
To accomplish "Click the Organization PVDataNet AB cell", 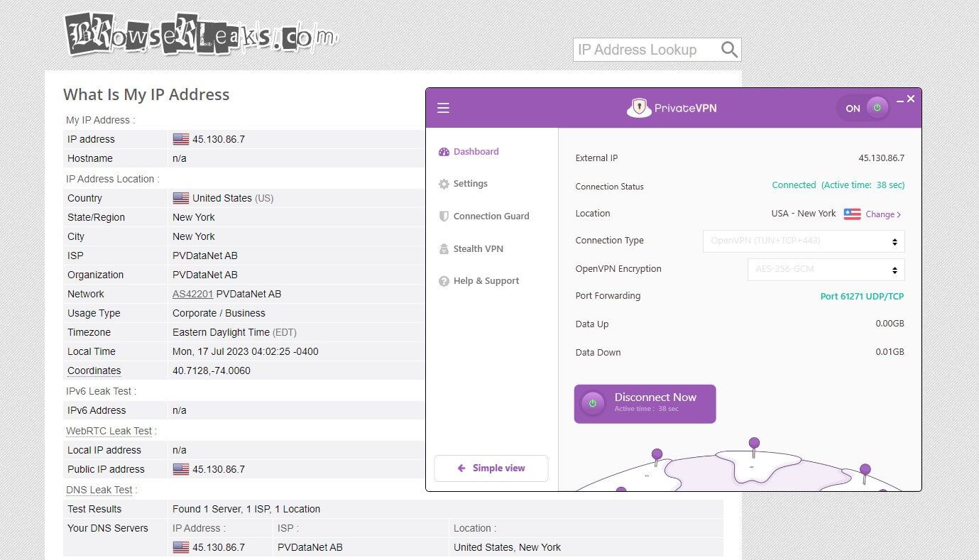I will click(205, 275).
